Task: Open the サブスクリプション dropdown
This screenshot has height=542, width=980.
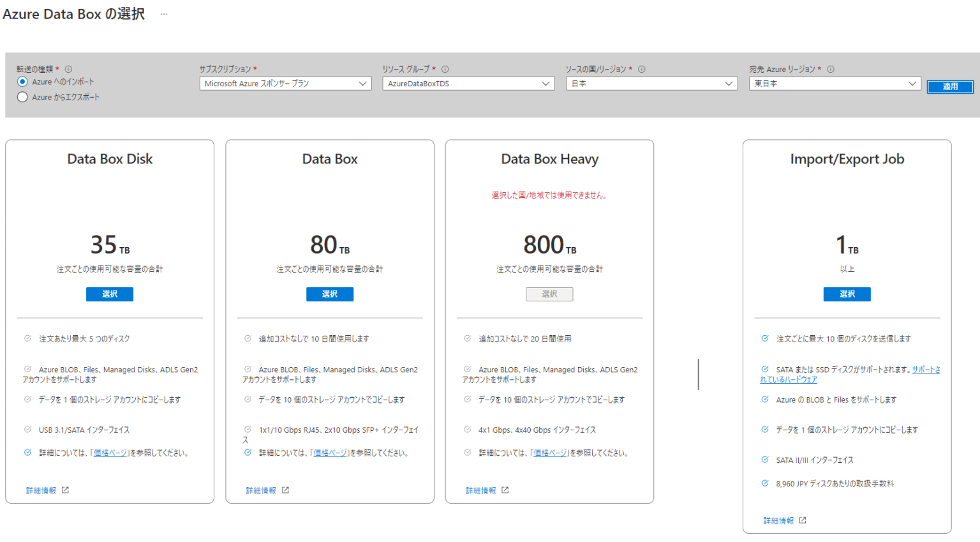Action: pyautogui.click(x=285, y=84)
